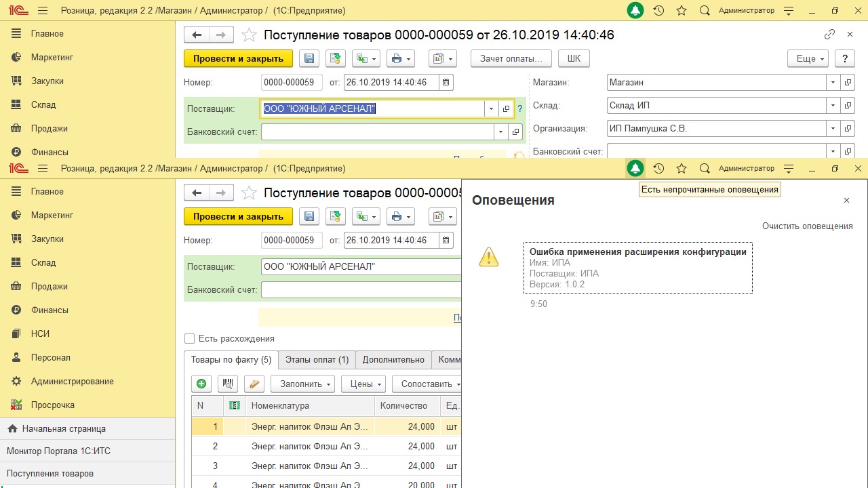
Task: Open history clock icon in lower window title bar
Action: pyautogui.click(x=658, y=169)
